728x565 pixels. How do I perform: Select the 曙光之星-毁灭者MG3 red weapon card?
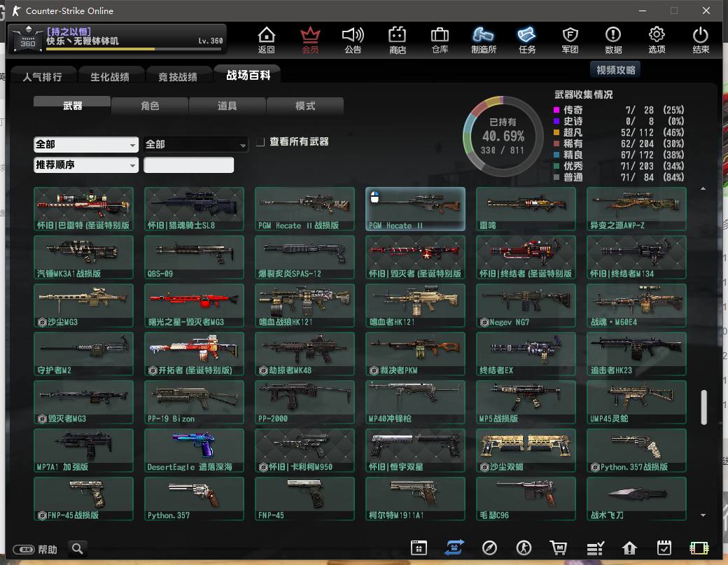tap(194, 305)
